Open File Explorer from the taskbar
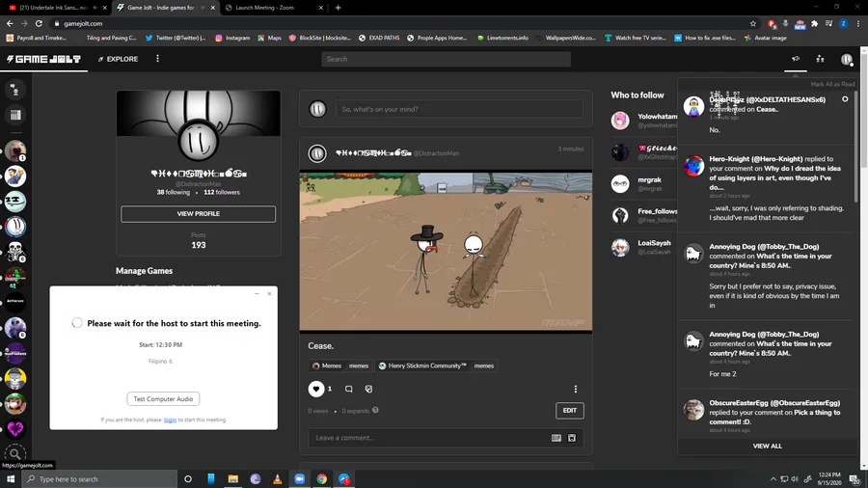The height and width of the screenshot is (488, 868). (233, 479)
